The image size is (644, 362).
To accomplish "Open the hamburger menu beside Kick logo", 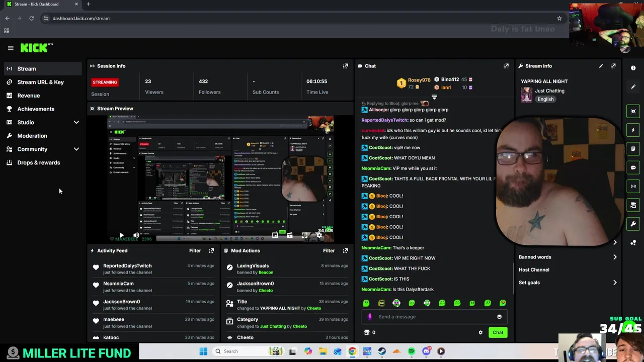I will coord(11,48).
